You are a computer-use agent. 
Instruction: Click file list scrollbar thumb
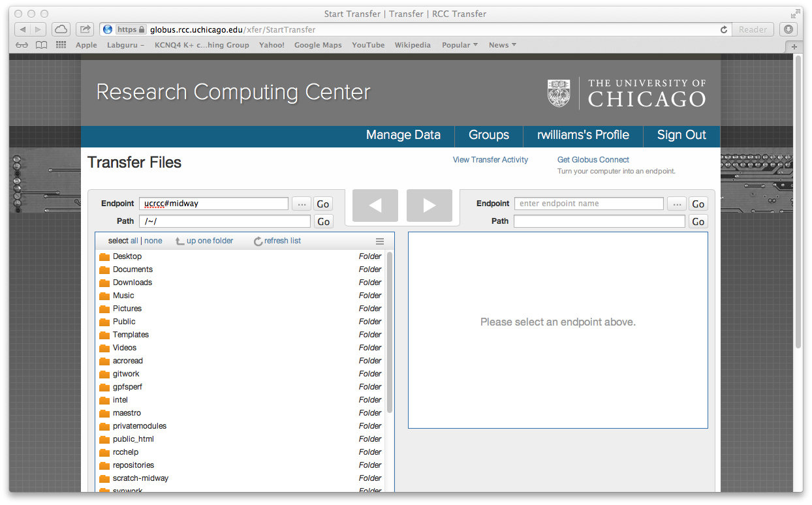coord(390,333)
